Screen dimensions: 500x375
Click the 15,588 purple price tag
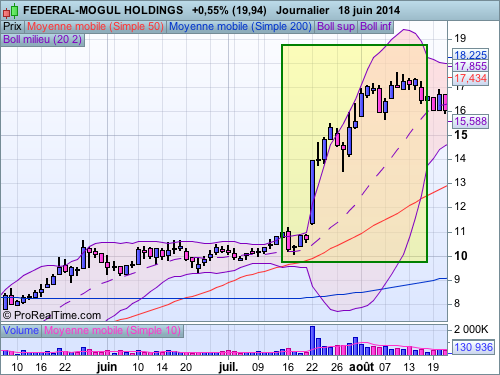pyautogui.click(x=470, y=121)
